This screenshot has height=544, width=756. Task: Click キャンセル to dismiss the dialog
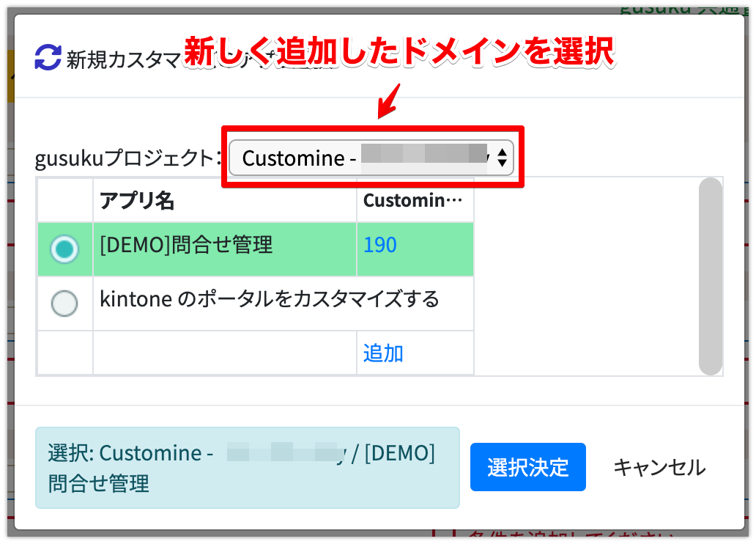click(x=659, y=467)
